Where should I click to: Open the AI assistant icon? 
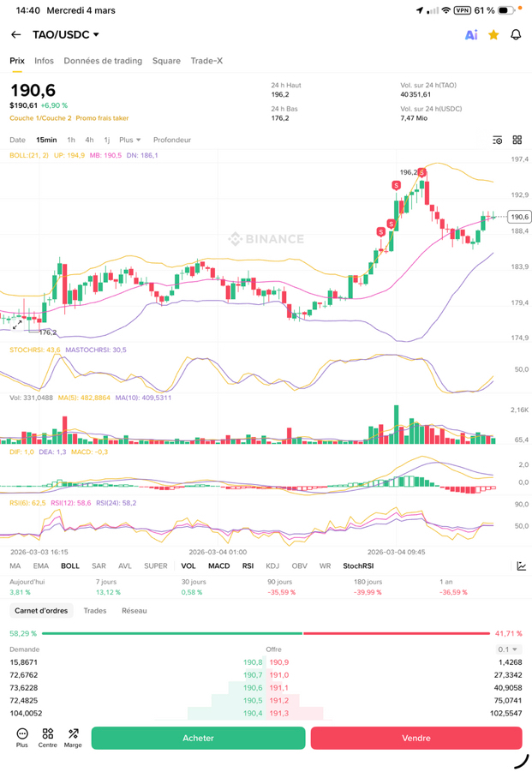(471, 34)
